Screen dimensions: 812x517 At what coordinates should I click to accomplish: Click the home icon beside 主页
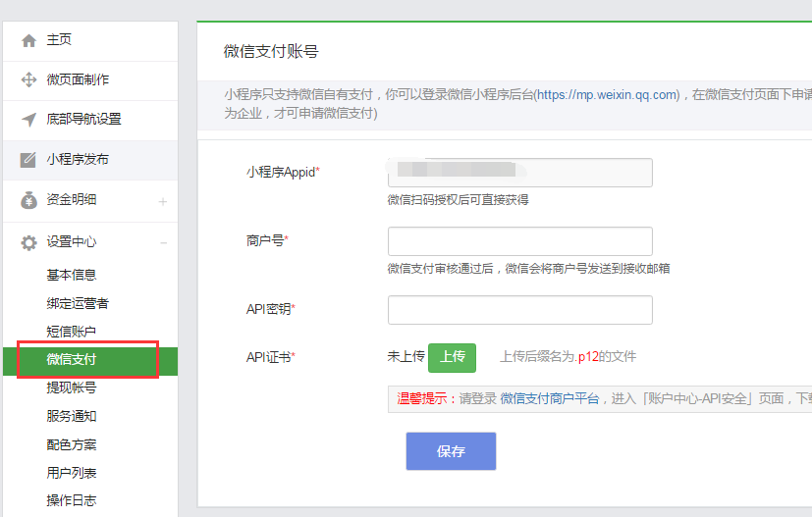[x=28, y=40]
